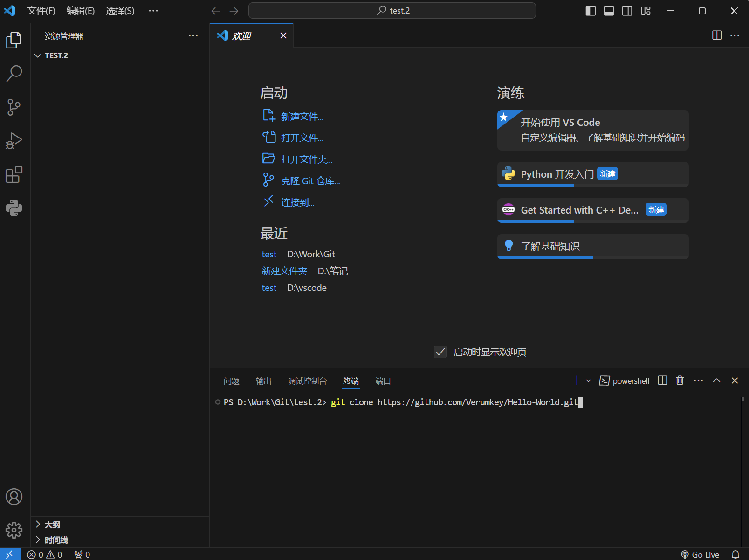Select the 欢迎 editor tab
Image resolution: width=749 pixels, height=560 pixels.
point(252,35)
